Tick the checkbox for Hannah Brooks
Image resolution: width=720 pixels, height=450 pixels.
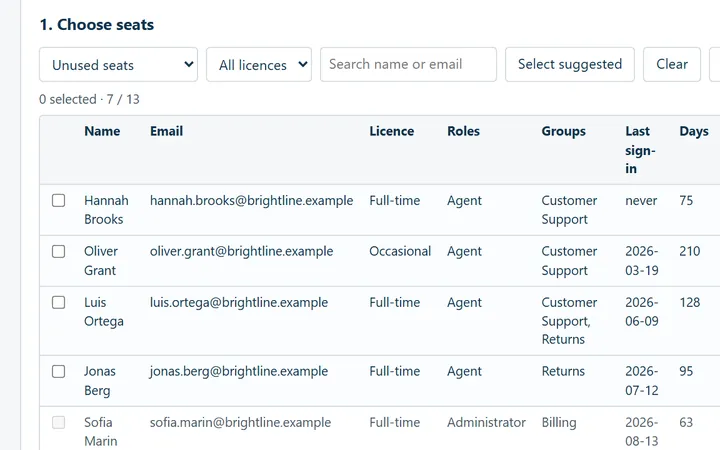click(58, 201)
